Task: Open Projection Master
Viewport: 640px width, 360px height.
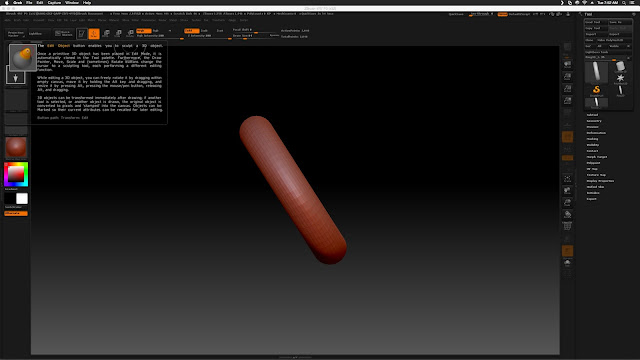Action: coord(16,34)
